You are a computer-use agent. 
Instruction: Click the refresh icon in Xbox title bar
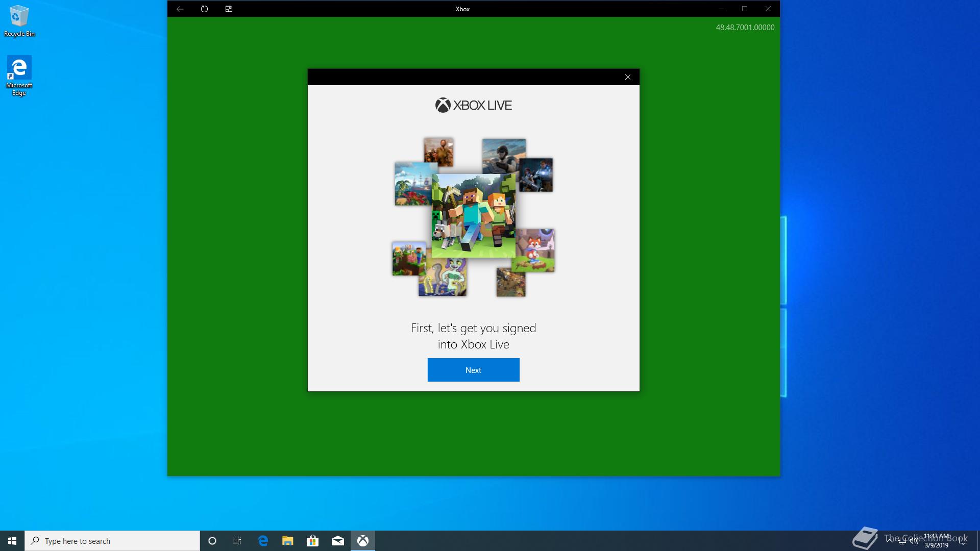pyautogui.click(x=204, y=9)
